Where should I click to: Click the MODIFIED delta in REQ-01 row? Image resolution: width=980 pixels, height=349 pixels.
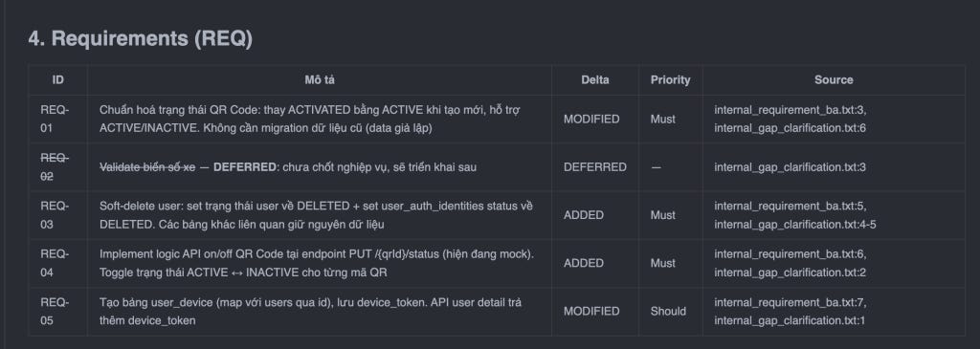coord(591,120)
